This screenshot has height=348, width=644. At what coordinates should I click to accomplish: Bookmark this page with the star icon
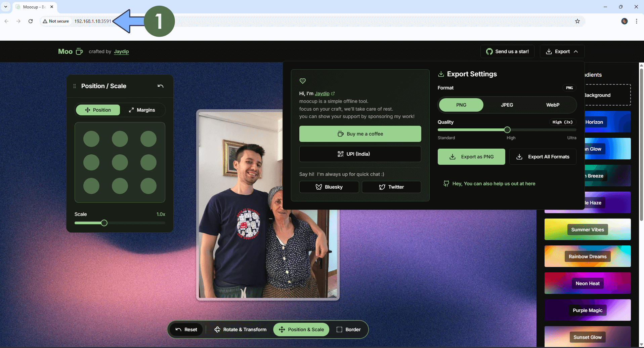[x=577, y=21]
